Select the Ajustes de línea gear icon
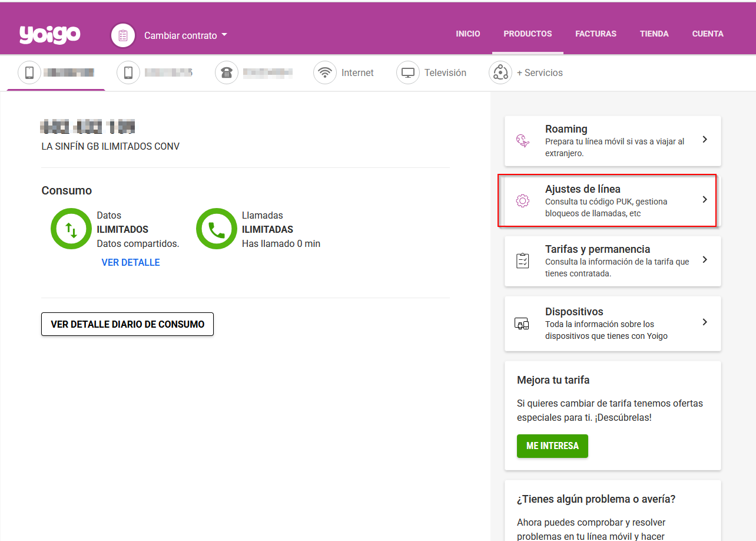The height and width of the screenshot is (541, 756). pos(522,200)
